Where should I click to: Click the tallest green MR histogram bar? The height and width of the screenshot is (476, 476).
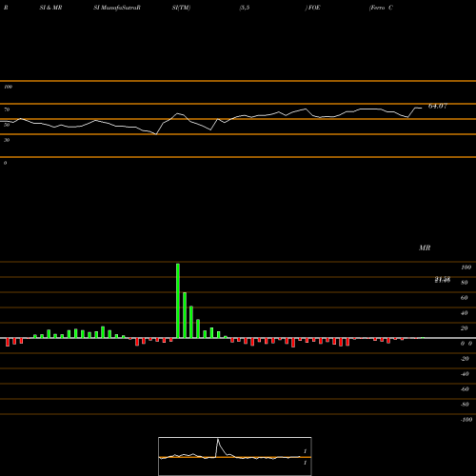point(178,301)
